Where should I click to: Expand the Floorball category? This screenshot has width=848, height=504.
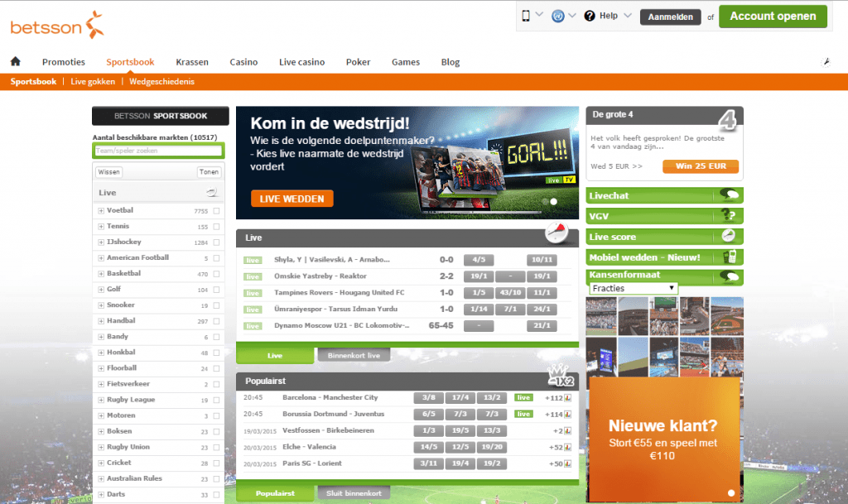tap(101, 368)
